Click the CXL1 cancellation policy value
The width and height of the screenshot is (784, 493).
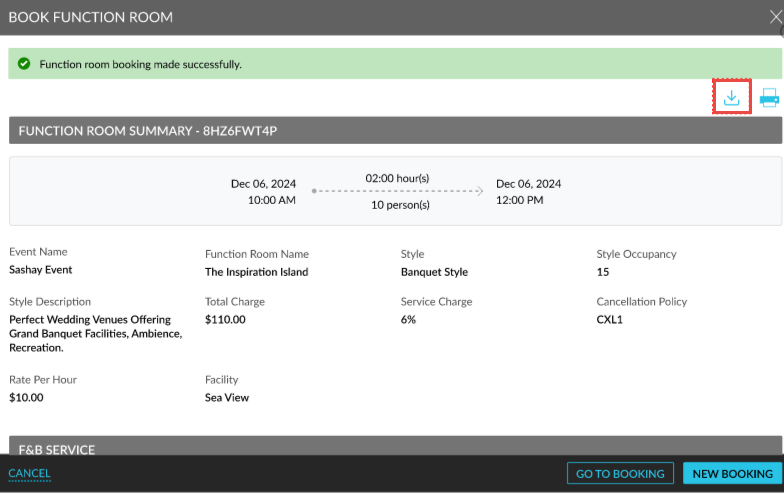(x=611, y=320)
